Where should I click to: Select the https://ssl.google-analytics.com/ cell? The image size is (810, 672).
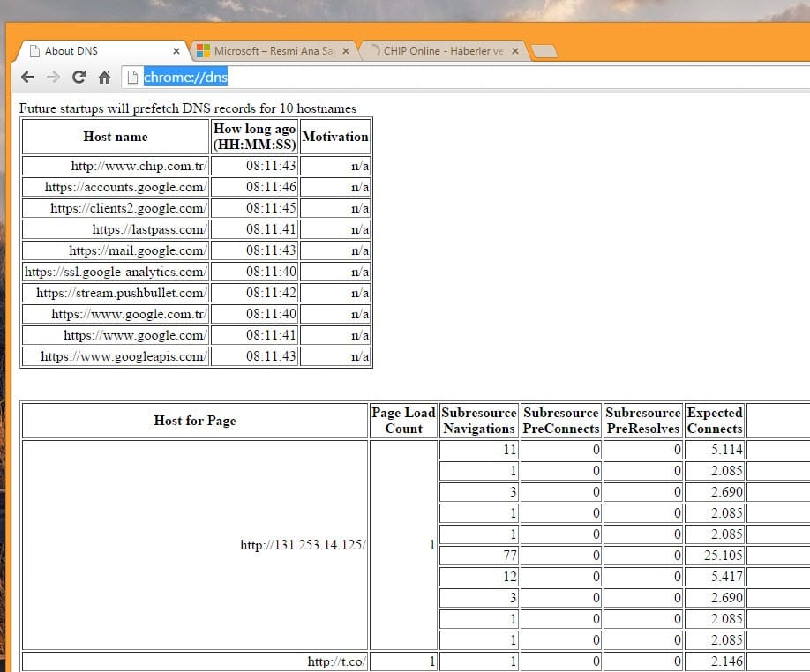(116, 272)
